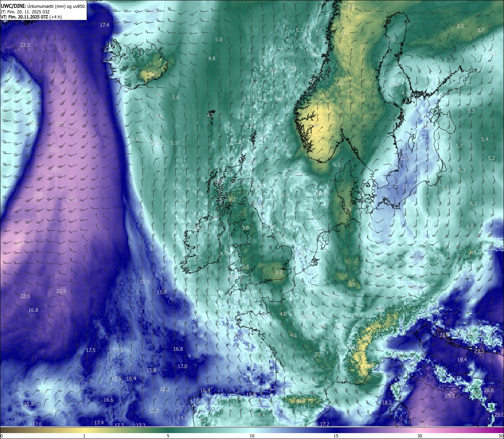The width and height of the screenshot is (504, 439).
Task: Click the map value '3.7' at the top right
Action: coord(481,30)
